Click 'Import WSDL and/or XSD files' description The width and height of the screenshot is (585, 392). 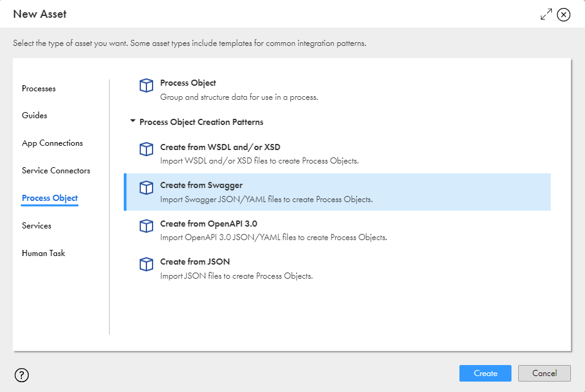259,161
